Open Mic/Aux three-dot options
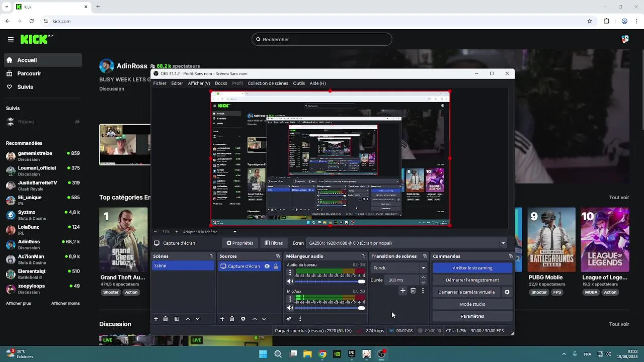Screen dimensions: 644x362 click(x=290, y=299)
